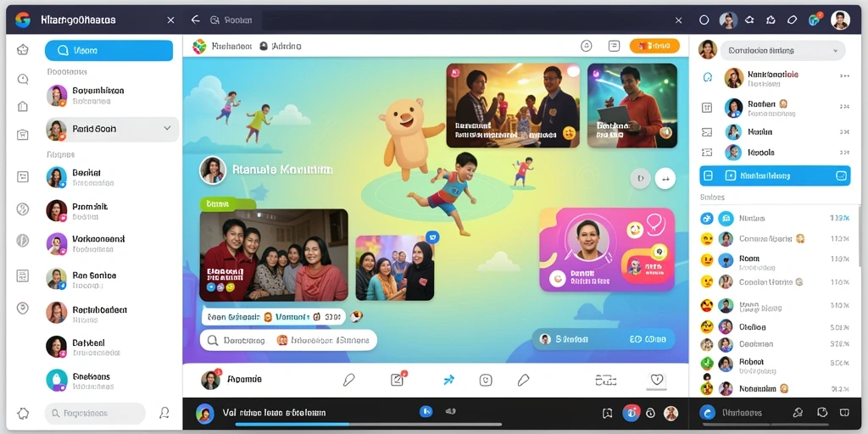The height and width of the screenshot is (434, 868).
Task: Open the more menu on the third right-panel contact
Action: (845, 132)
